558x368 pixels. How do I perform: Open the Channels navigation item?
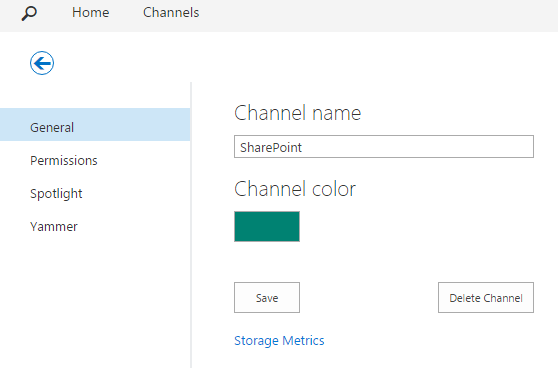171,13
